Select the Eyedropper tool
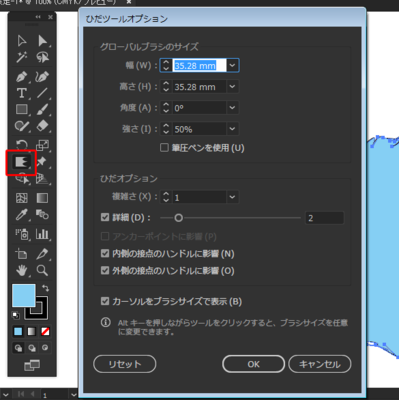 coord(22,215)
